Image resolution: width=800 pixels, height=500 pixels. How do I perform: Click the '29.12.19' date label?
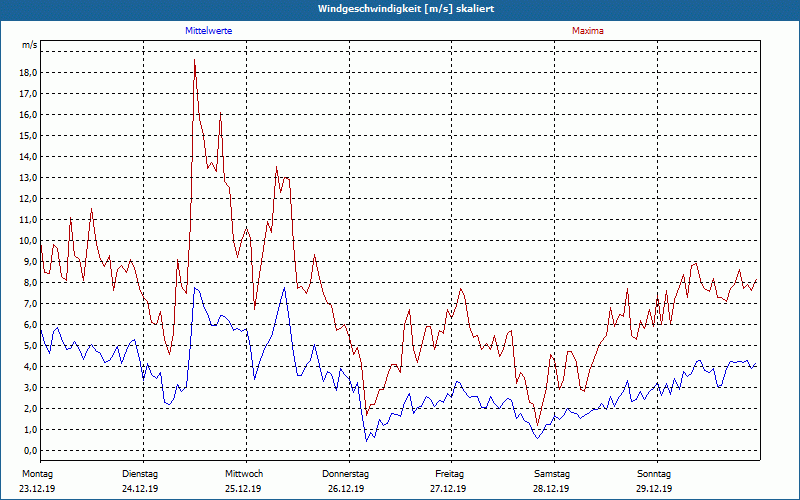654,489
